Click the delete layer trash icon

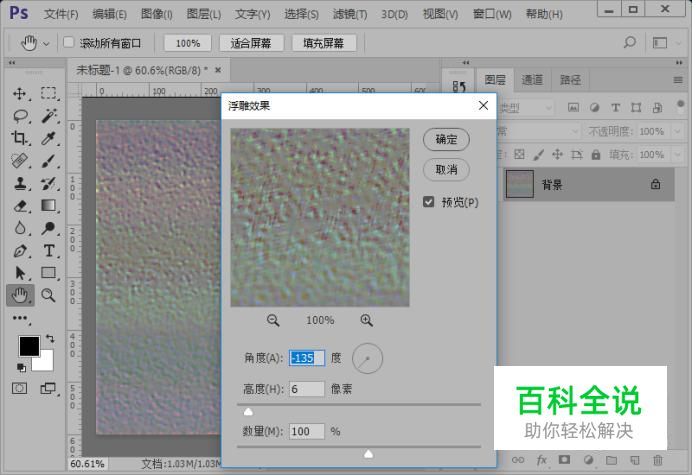click(x=658, y=460)
